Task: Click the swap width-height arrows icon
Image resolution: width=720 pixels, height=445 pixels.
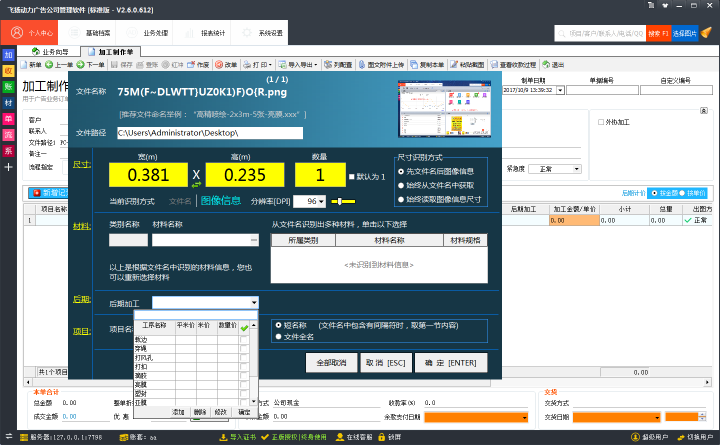Action: pyautogui.click(x=196, y=177)
